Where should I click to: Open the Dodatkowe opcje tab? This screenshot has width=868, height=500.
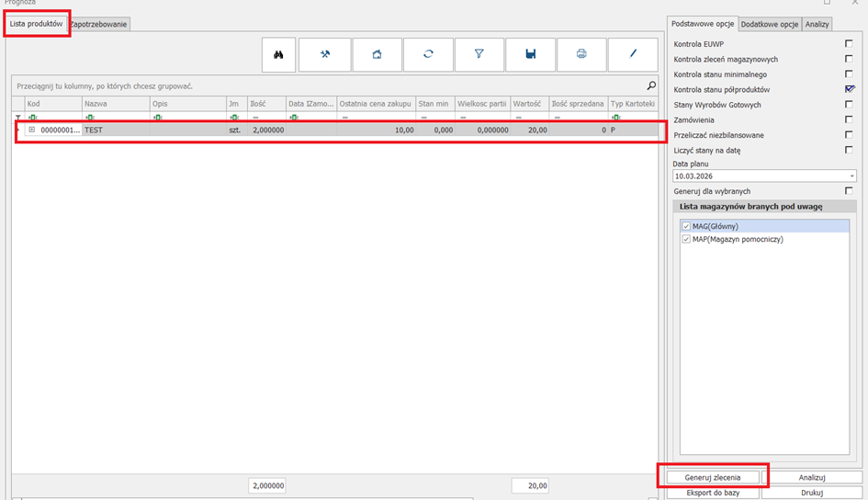pos(770,24)
